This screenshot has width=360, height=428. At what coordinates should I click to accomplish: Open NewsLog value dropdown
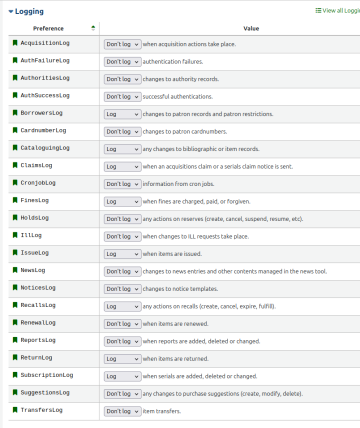(x=122, y=272)
